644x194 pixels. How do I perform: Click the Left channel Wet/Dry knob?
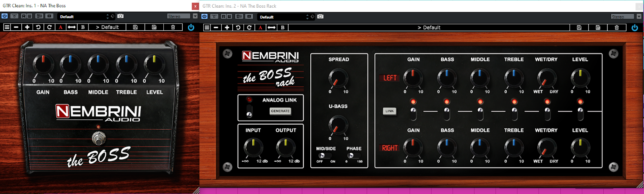pyautogui.click(x=547, y=78)
